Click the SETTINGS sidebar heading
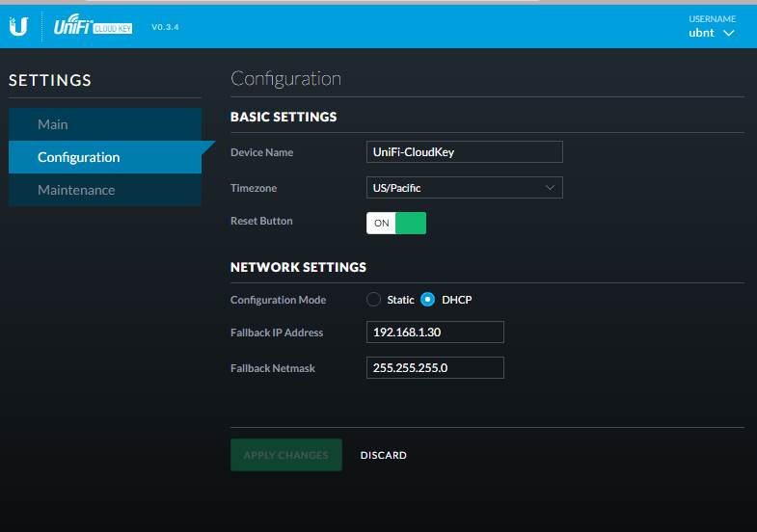 pos(50,80)
